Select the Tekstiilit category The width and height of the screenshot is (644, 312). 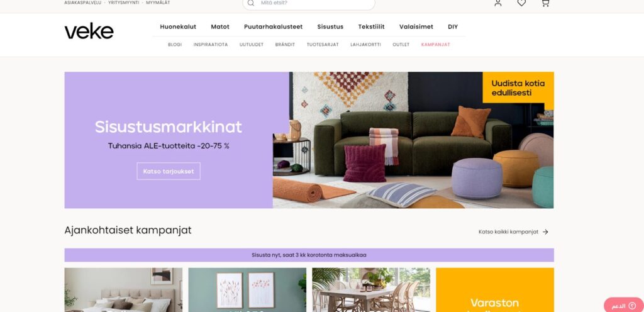[x=371, y=26]
